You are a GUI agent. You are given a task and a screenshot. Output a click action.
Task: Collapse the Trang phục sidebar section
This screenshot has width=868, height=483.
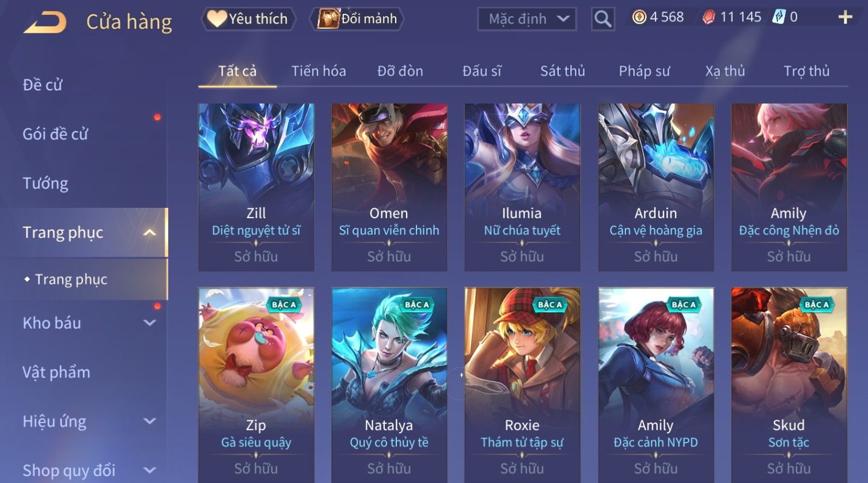(x=150, y=233)
